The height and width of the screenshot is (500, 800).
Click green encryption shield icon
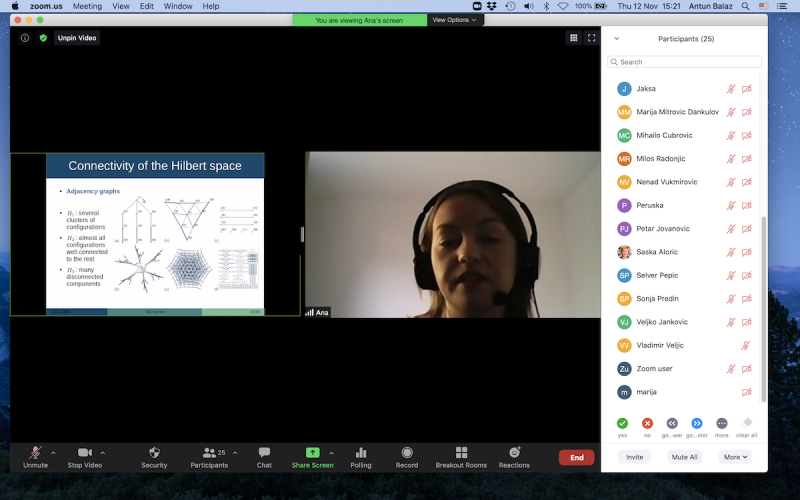[43, 38]
